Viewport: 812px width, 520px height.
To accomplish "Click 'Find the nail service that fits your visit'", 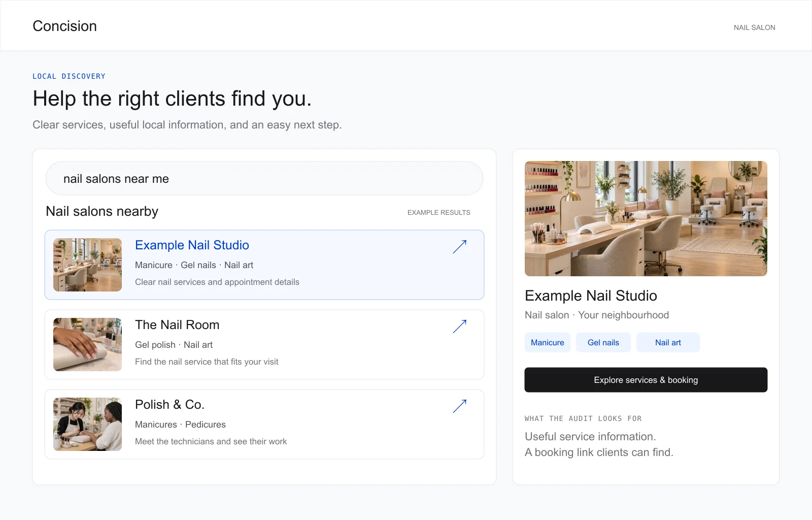I will click(207, 362).
